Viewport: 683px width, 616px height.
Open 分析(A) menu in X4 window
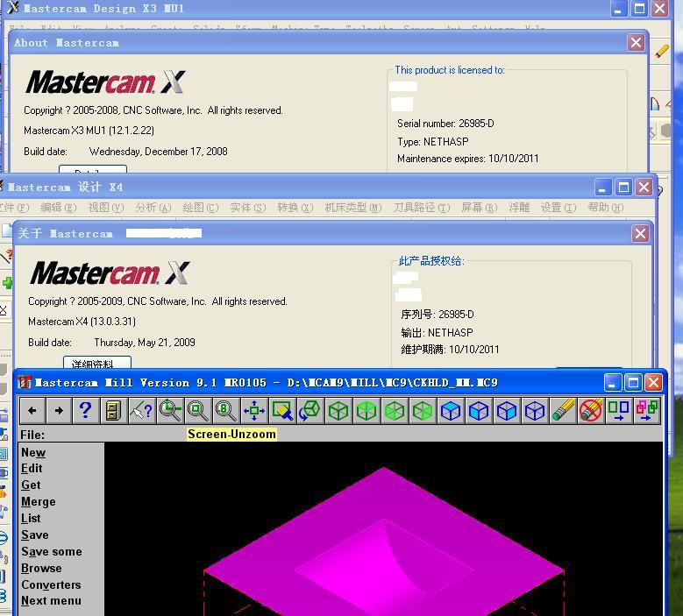coord(153,208)
